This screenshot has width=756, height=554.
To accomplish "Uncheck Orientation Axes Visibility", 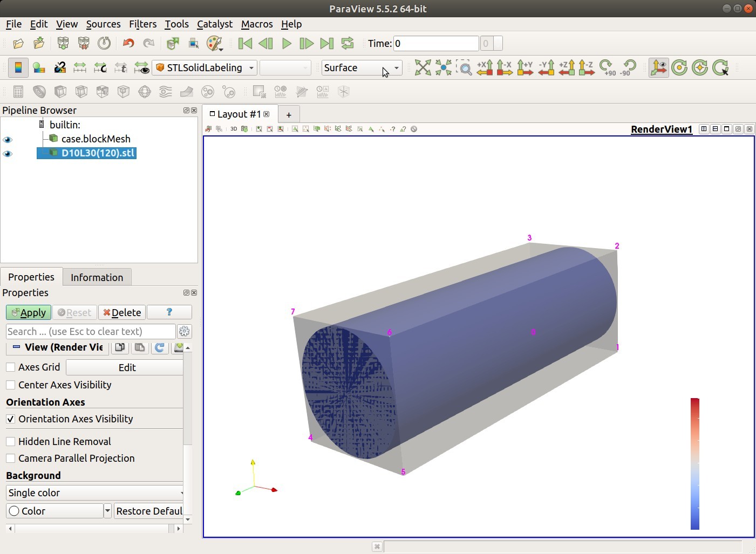I will click(x=11, y=419).
